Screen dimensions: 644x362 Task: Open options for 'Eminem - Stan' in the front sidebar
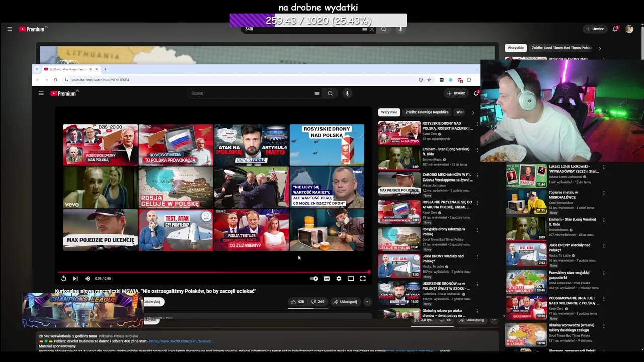(x=477, y=150)
